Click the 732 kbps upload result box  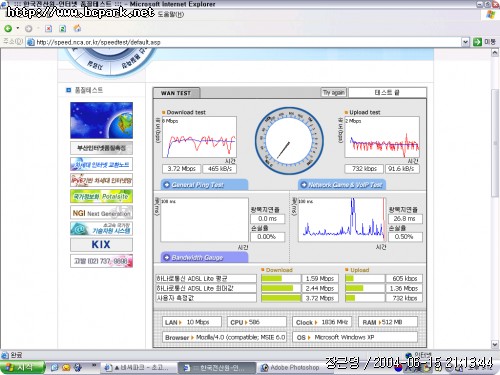[364, 169]
